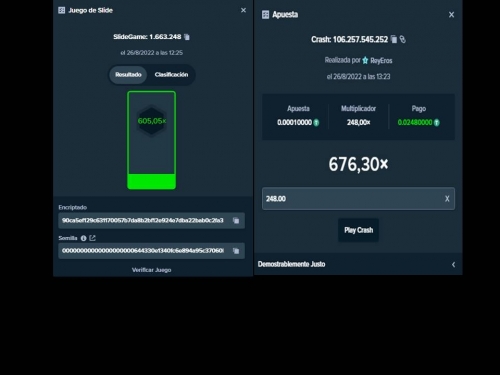Viewport: 500px width, 375px height.
Task: Click the Pago currency coin icon
Action: tap(437, 123)
